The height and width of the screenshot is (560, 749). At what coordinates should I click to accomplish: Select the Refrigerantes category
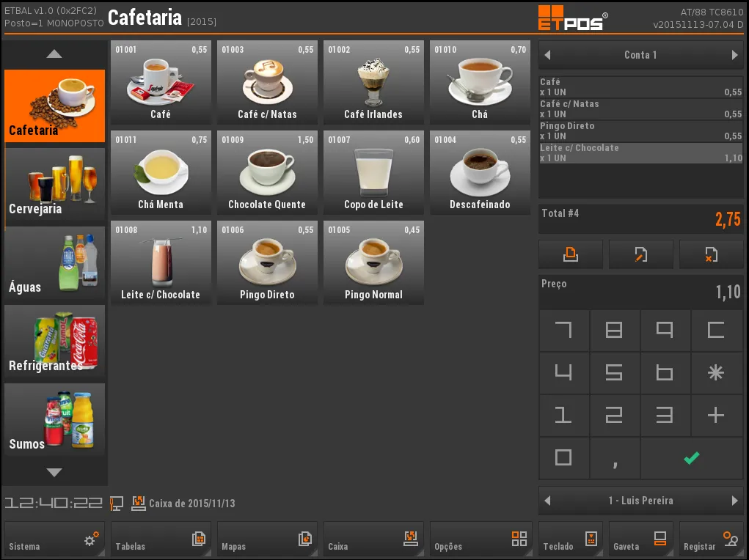click(x=54, y=342)
